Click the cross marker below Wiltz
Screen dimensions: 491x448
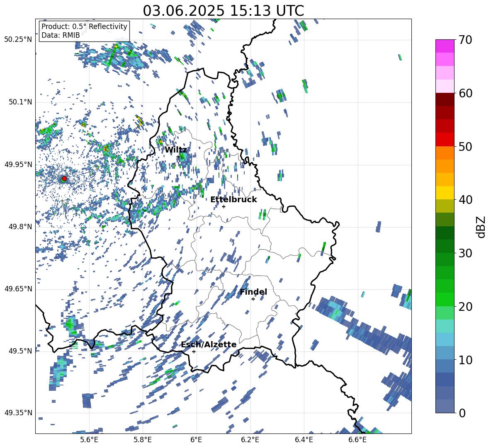coord(178,157)
